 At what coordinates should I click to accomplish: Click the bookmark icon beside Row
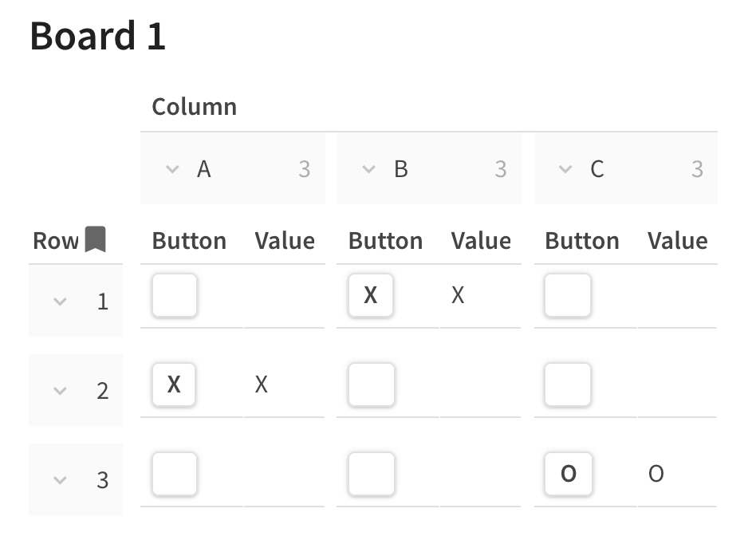tap(96, 239)
